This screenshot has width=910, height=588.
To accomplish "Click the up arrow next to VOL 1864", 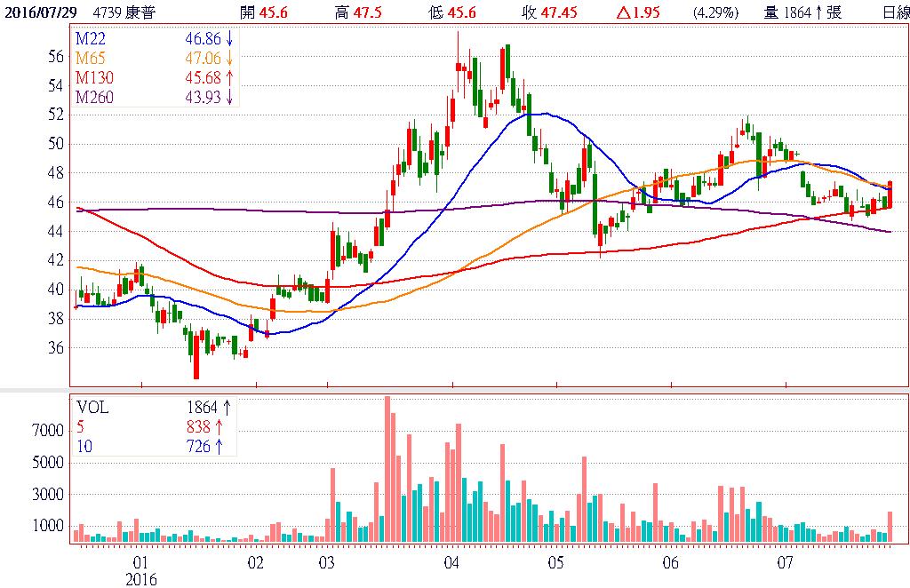I will pos(227,408).
